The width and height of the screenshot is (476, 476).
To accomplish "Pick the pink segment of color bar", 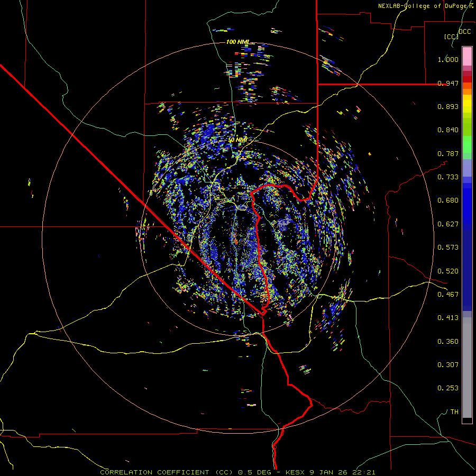I will [467, 57].
